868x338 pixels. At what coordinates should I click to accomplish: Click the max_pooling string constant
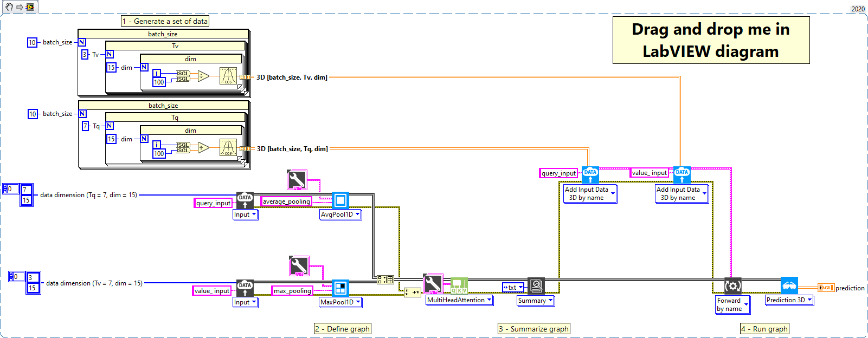pos(292,291)
